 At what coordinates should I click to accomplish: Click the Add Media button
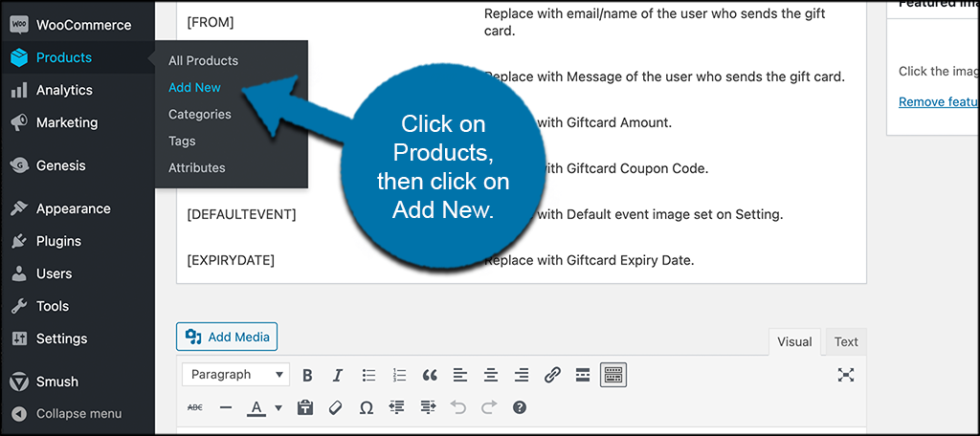click(227, 337)
